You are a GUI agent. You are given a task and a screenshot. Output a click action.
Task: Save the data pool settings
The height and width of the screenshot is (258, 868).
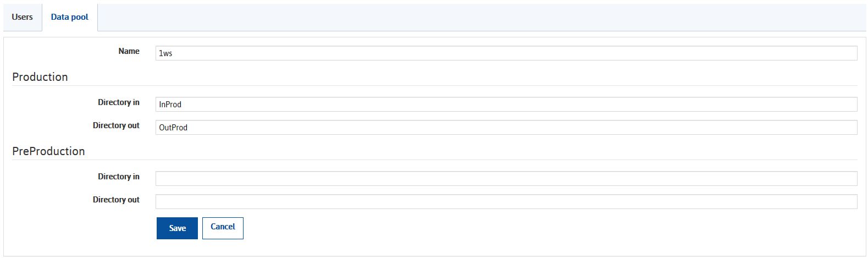[x=177, y=228]
